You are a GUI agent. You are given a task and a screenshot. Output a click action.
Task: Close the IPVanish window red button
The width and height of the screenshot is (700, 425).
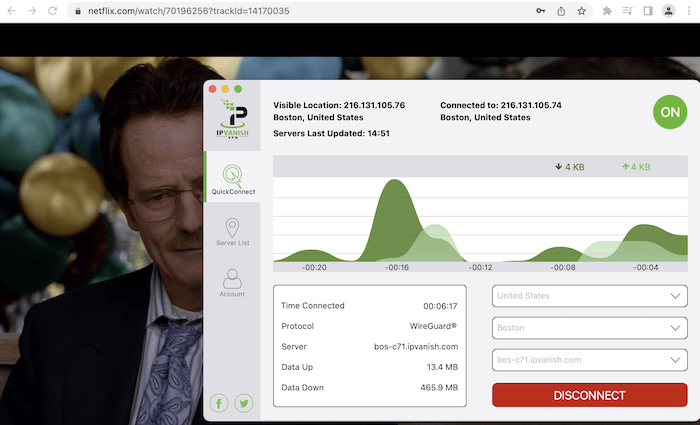pyautogui.click(x=212, y=89)
